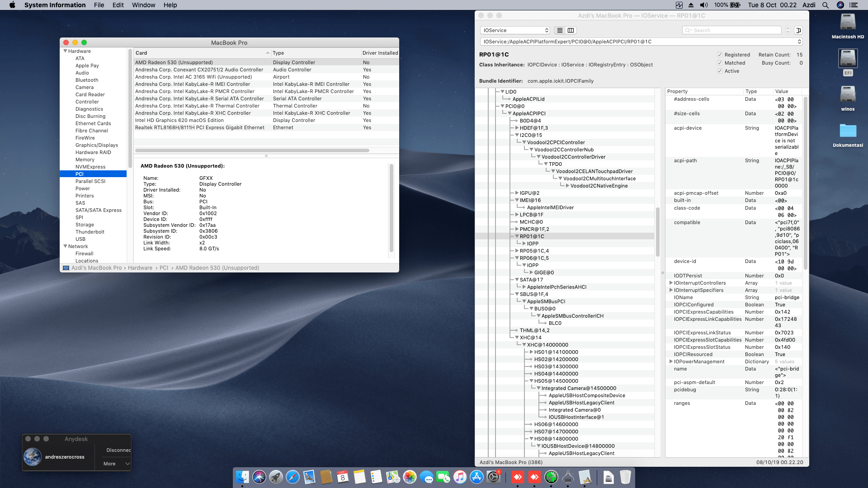Image resolution: width=868 pixels, height=488 pixels.
Task: Open the Window menu
Action: 143,5
